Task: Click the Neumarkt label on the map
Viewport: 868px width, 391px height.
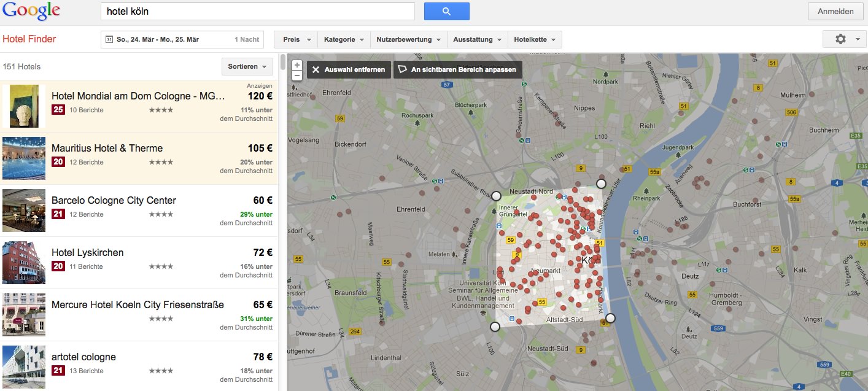Action: pos(546,271)
